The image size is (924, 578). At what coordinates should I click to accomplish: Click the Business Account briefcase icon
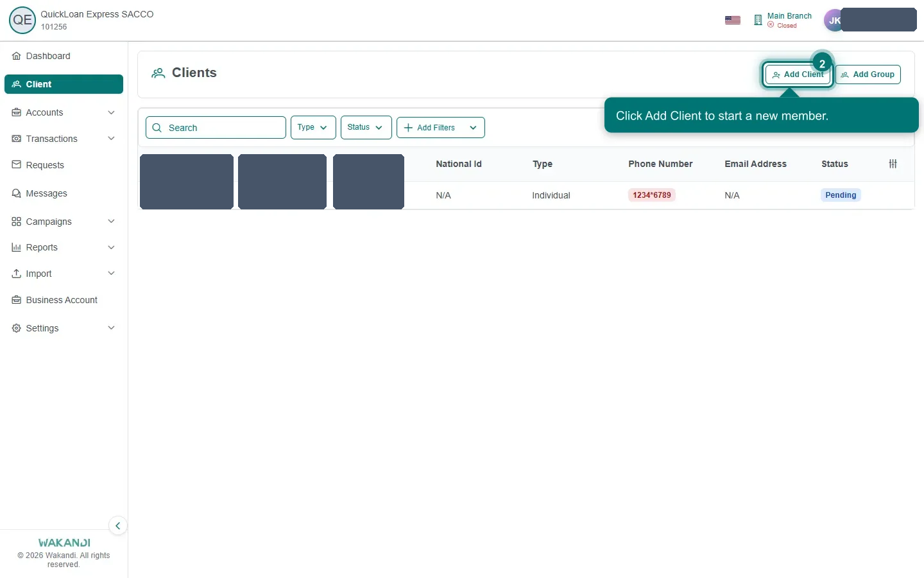pyautogui.click(x=17, y=300)
